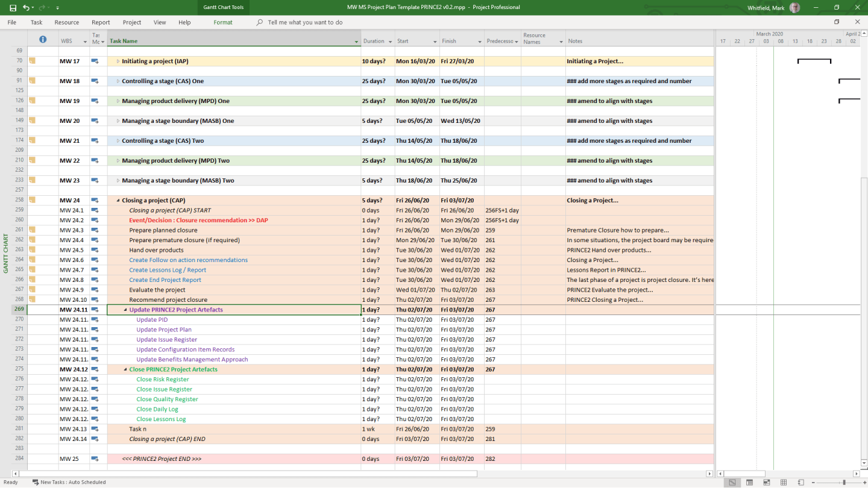This screenshot has height=488, width=868.
Task: Click the Redo icon
Action: [x=42, y=7]
